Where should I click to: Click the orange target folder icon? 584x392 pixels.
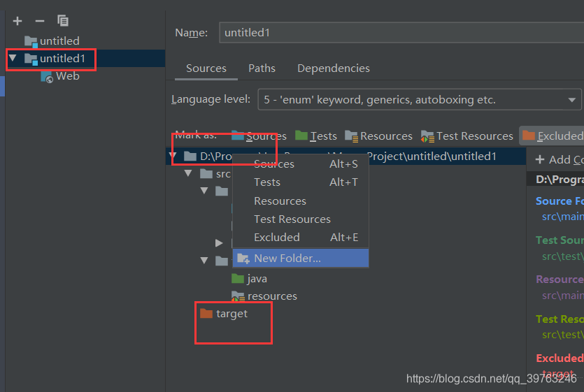pos(206,314)
